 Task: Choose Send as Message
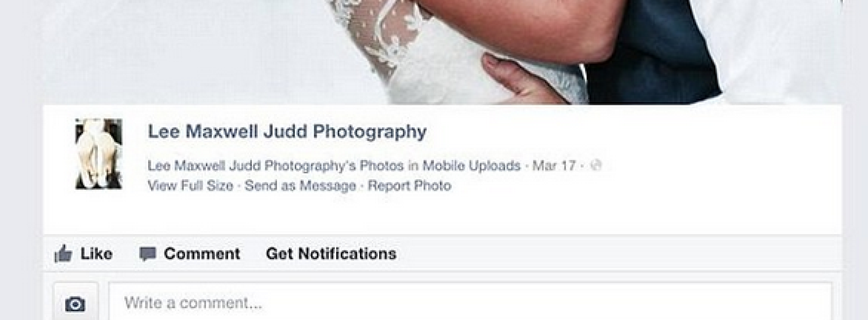(301, 186)
